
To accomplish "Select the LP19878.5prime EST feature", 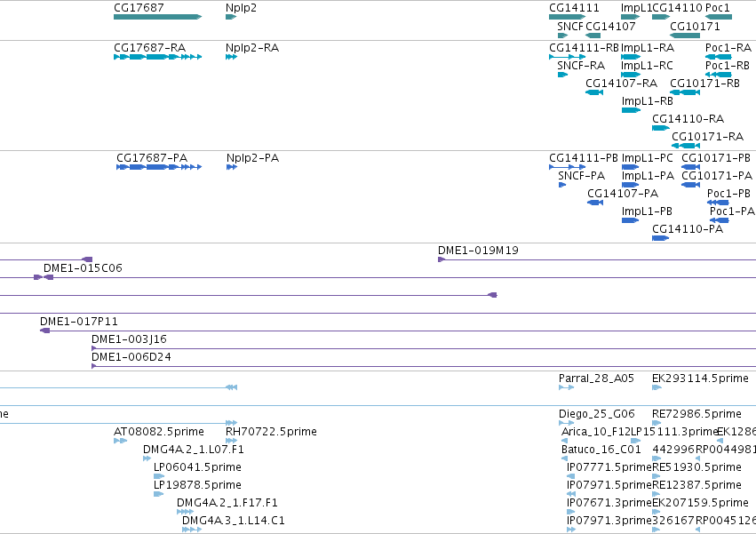I will click(159, 494).
